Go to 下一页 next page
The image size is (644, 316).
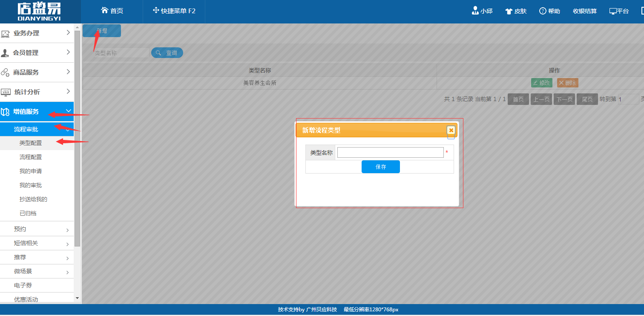pyautogui.click(x=564, y=99)
